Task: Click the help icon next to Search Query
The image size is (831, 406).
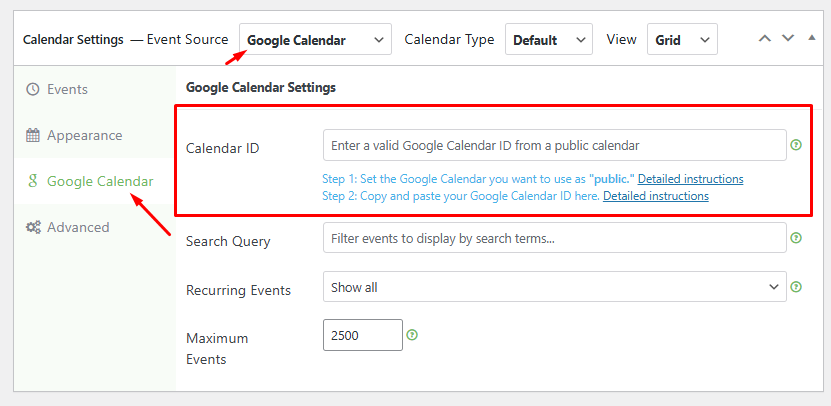Action: coord(795,238)
